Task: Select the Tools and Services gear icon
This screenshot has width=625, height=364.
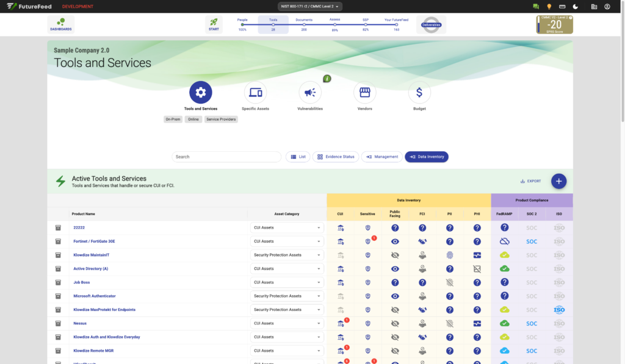Action: click(200, 93)
